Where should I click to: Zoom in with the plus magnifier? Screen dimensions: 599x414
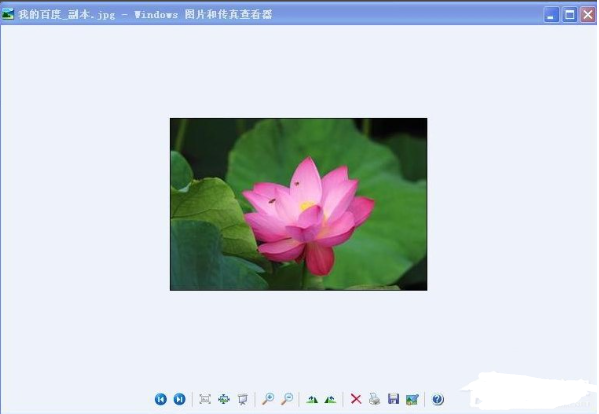pyautogui.click(x=268, y=399)
